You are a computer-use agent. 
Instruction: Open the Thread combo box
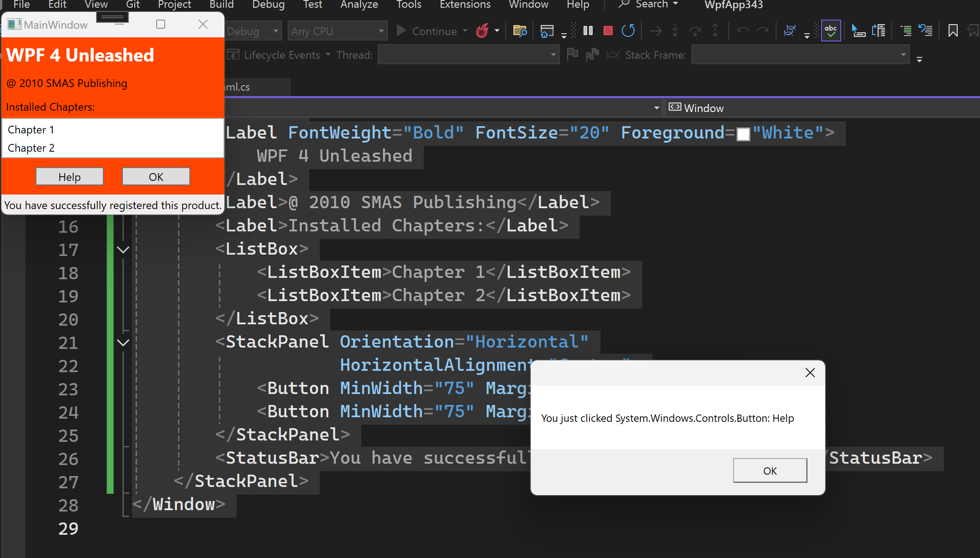468,55
